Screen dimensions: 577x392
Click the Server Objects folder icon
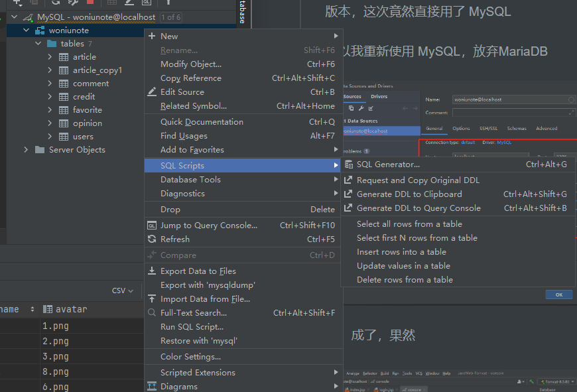click(x=40, y=150)
